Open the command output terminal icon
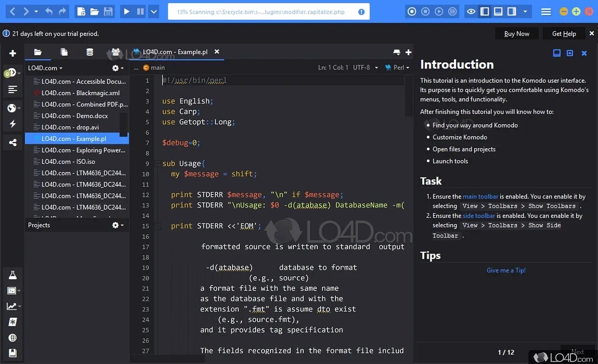 tap(13, 291)
